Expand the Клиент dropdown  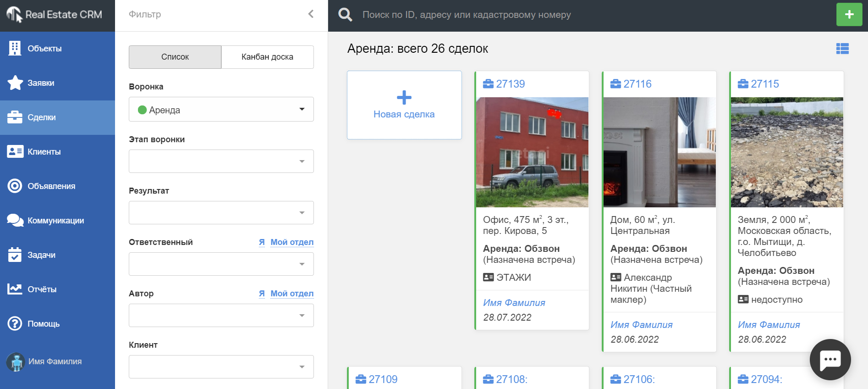(221, 367)
